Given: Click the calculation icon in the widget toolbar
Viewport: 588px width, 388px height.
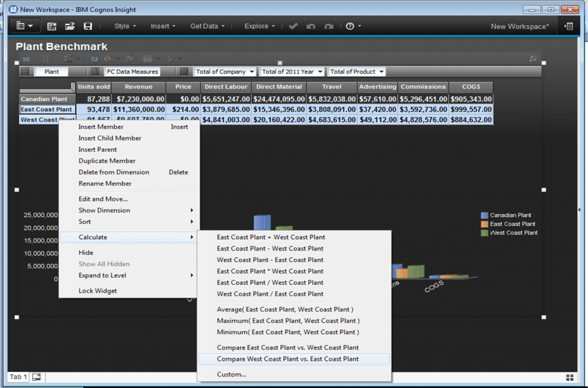Looking at the screenshot, I should click(x=67, y=58).
